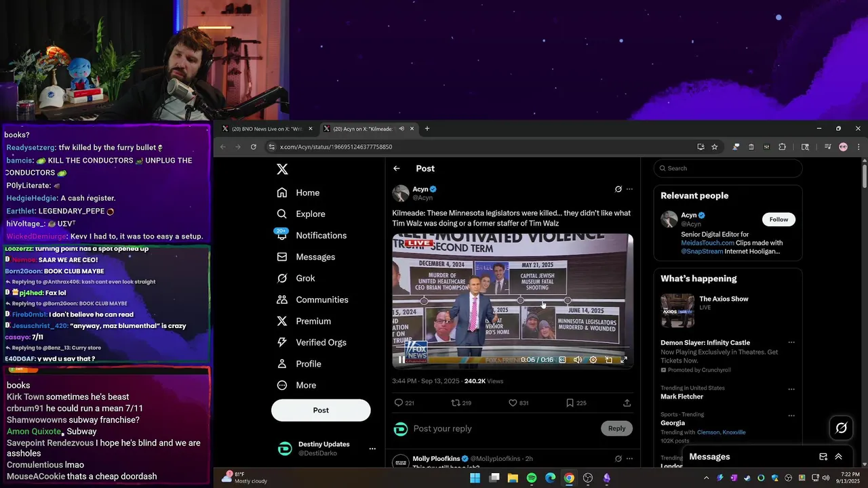Open Verified Orgs page
868x488 pixels.
pyautogui.click(x=312, y=342)
